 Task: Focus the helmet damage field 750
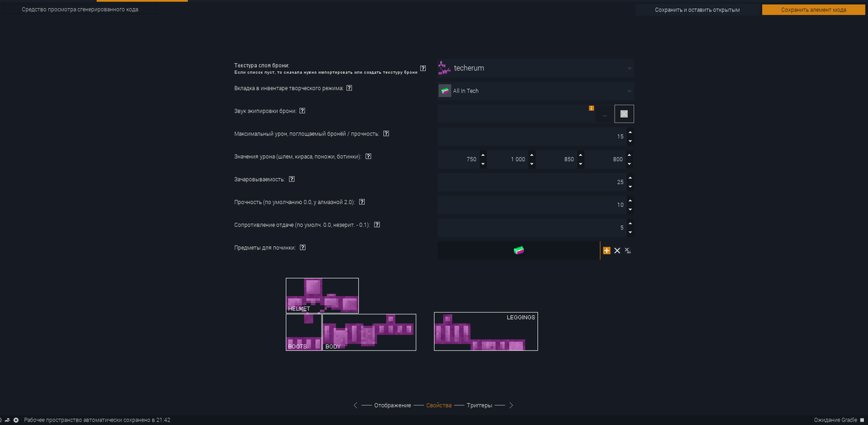click(458, 159)
